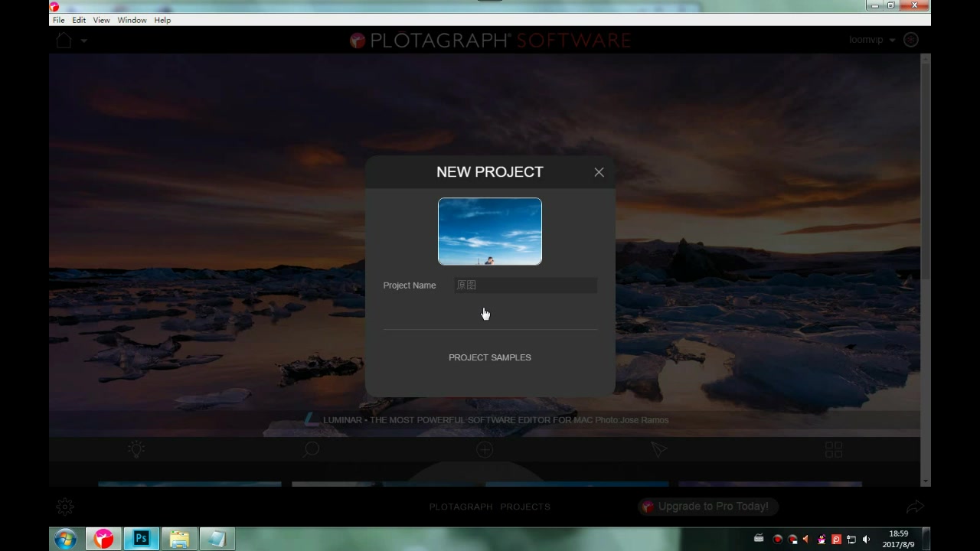Click the home icon at top left
This screenshot has width=980, height=551.
(x=64, y=40)
